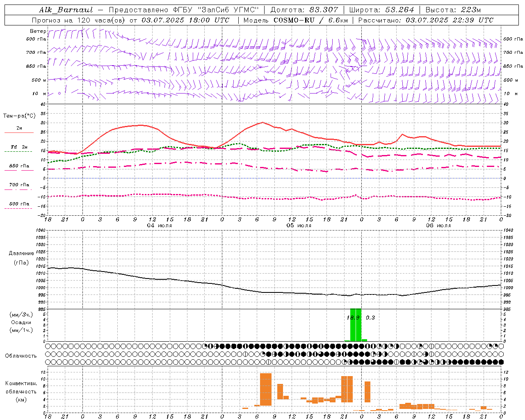Click the "Тем-ра(°C)" temperature panel label
525x420 pixels.
click(x=19, y=116)
